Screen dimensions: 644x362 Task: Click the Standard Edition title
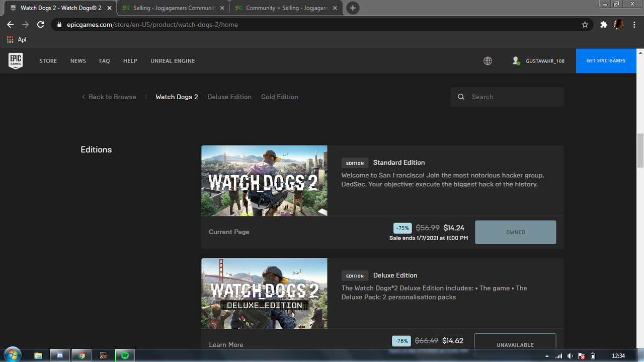coord(399,163)
